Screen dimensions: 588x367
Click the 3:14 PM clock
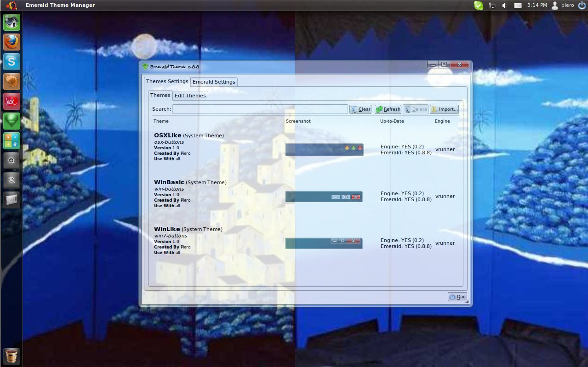[537, 6]
